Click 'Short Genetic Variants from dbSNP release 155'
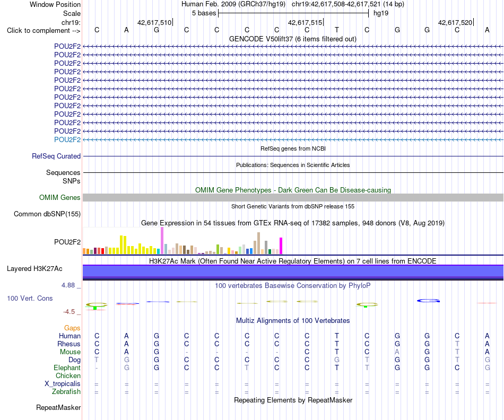 (293, 206)
